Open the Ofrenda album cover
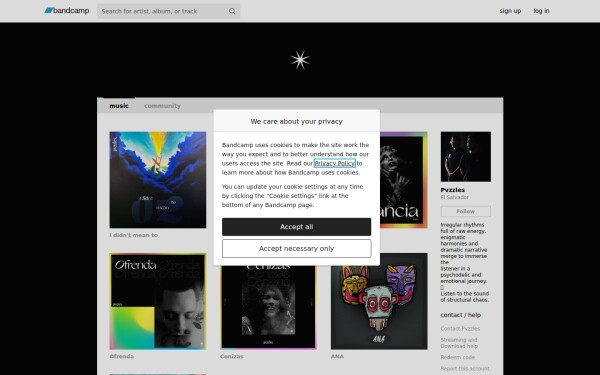 pyautogui.click(x=158, y=301)
